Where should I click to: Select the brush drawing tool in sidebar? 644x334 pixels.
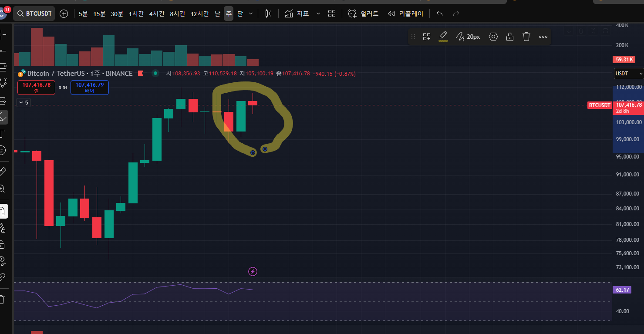pos(3,117)
